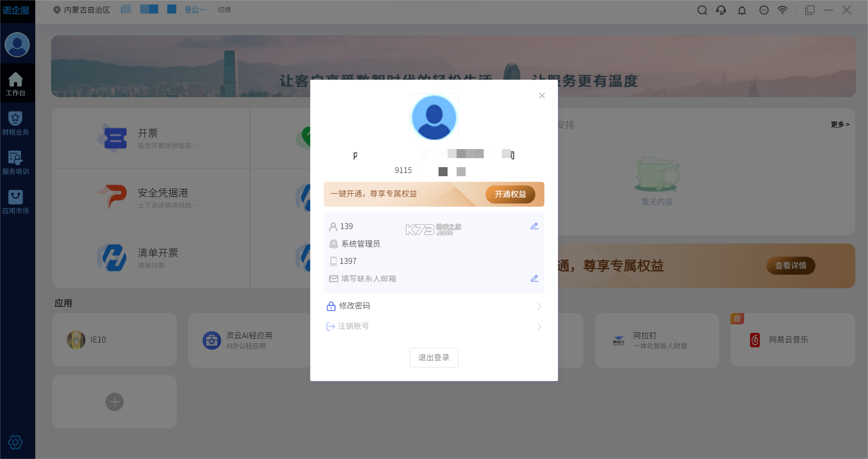Open 应用市场 in sidebar
This screenshot has height=459, width=868.
click(16, 202)
